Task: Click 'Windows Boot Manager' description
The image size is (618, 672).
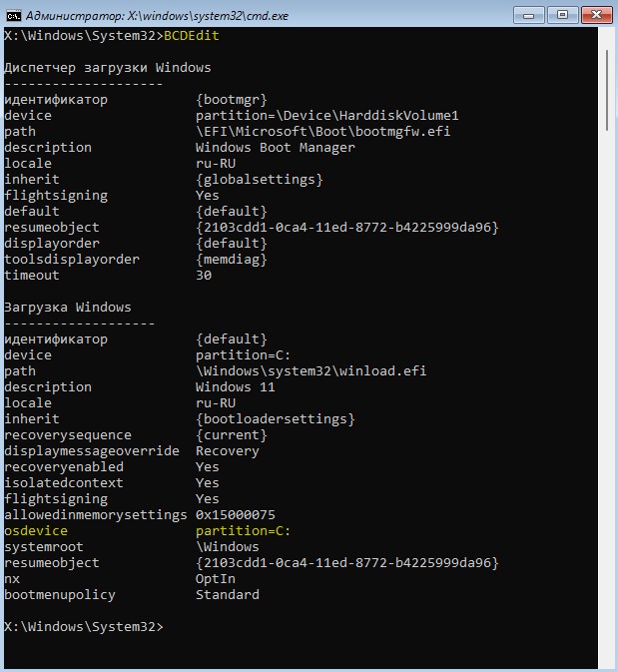Action: [x=276, y=148]
